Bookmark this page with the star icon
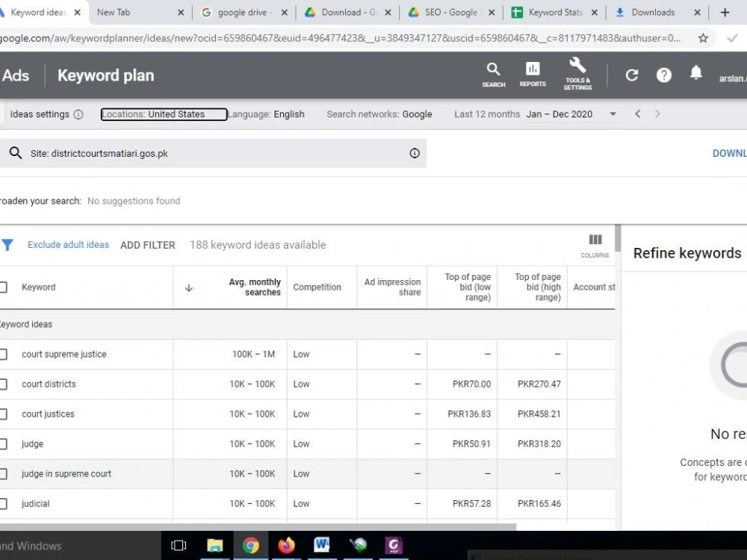This screenshot has width=747, height=560. 703,38
